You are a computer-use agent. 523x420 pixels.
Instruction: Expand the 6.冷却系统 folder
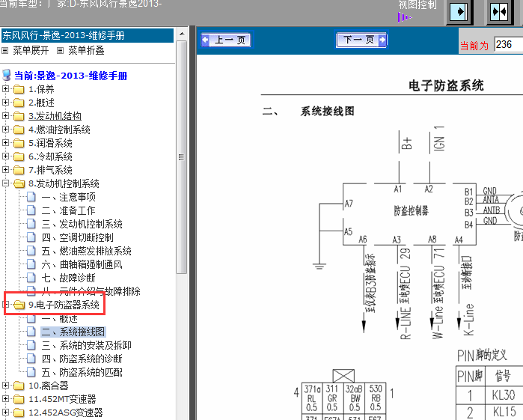5,156
